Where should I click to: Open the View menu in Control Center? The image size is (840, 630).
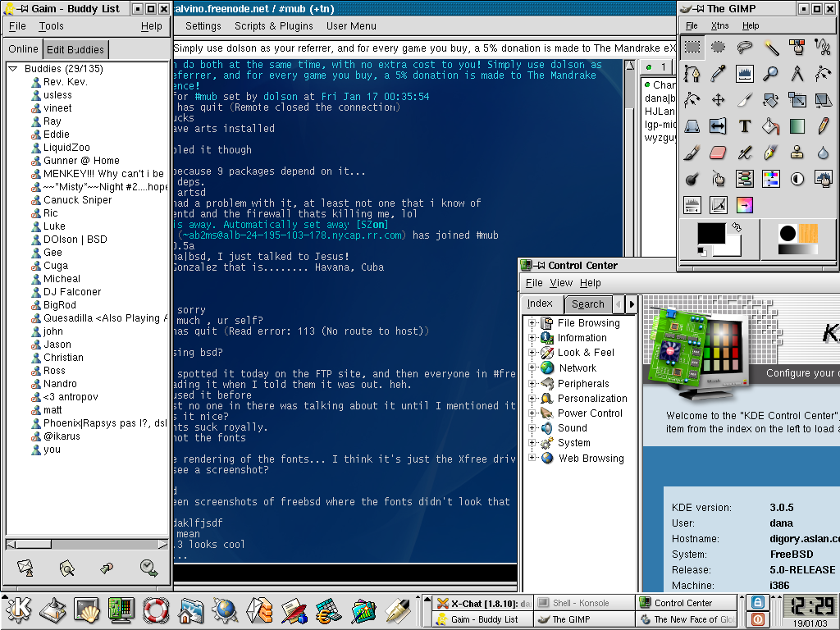pos(561,283)
